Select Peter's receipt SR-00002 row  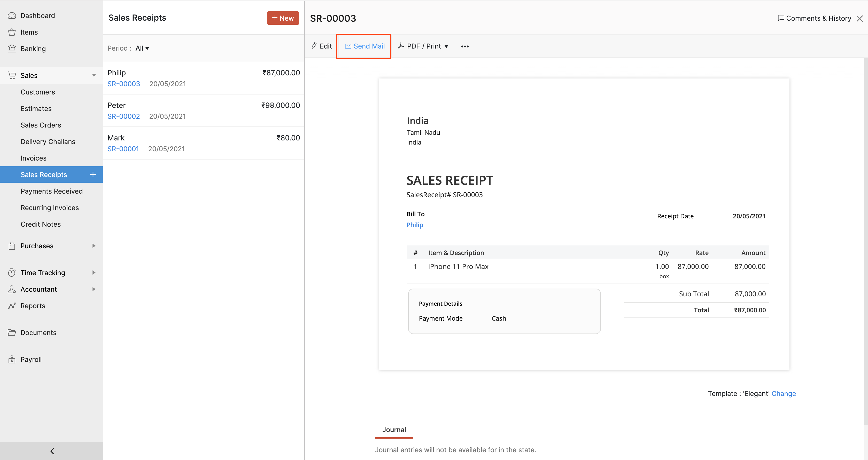pyautogui.click(x=204, y=111)
